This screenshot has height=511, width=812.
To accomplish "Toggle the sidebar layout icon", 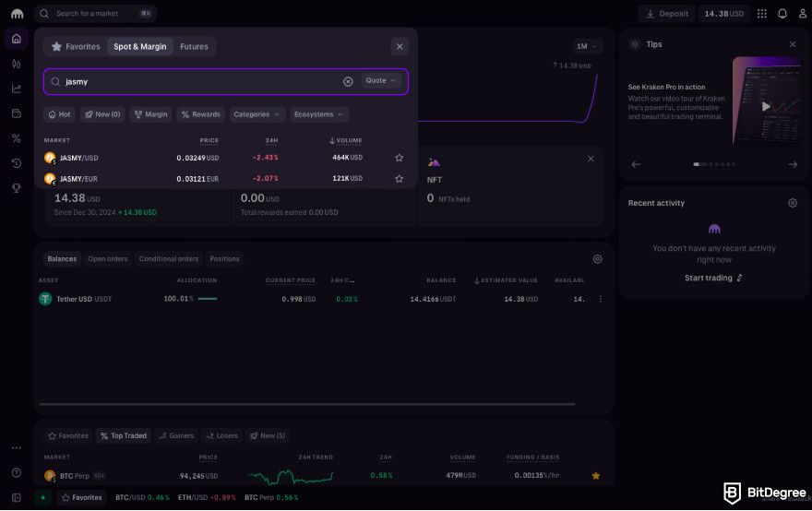I will pyautogui.click(x=17, y=497).
